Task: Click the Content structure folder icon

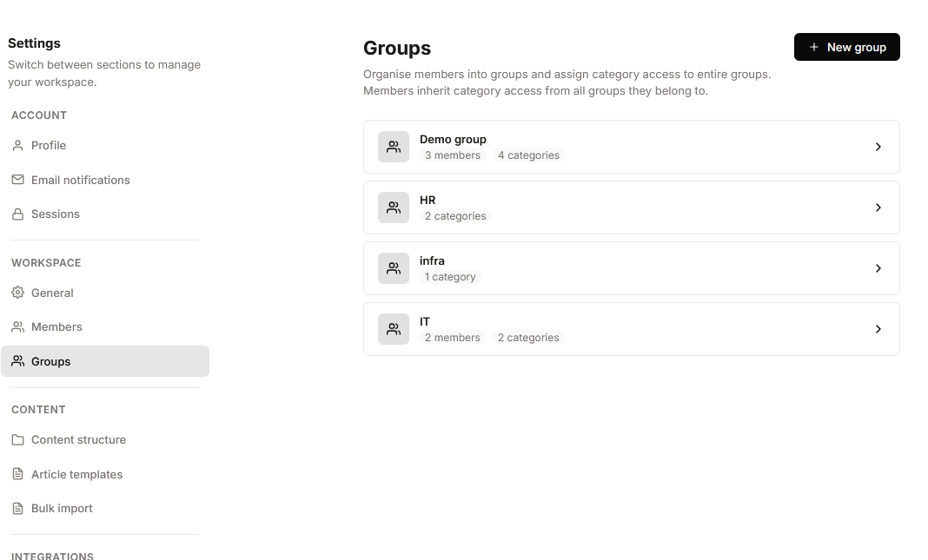Action: pyautogui.click(x=17, y=440)
